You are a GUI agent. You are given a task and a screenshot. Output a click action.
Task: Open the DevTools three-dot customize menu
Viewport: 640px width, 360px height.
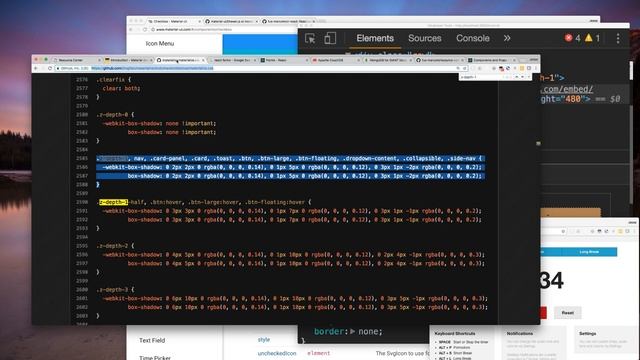click(618, 38)
